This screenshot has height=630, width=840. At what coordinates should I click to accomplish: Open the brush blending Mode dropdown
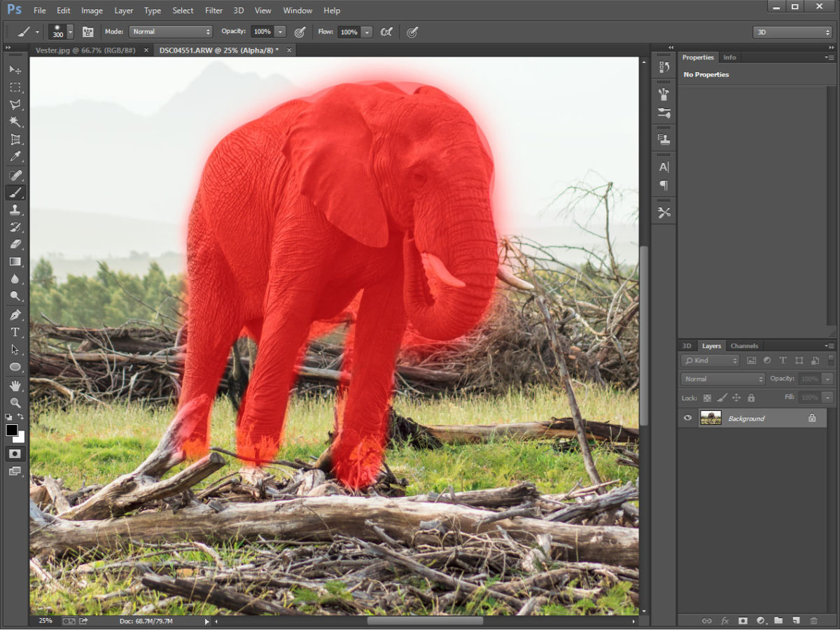click(x=170, y=31)
